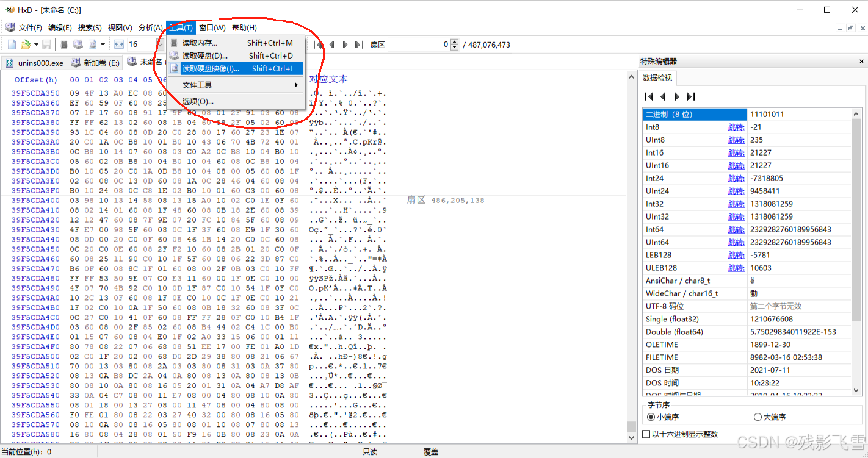The width and height of the screenshot is (868, 458).
Task: Click the Open disk toolbar icon
Action: coord(78,45)
